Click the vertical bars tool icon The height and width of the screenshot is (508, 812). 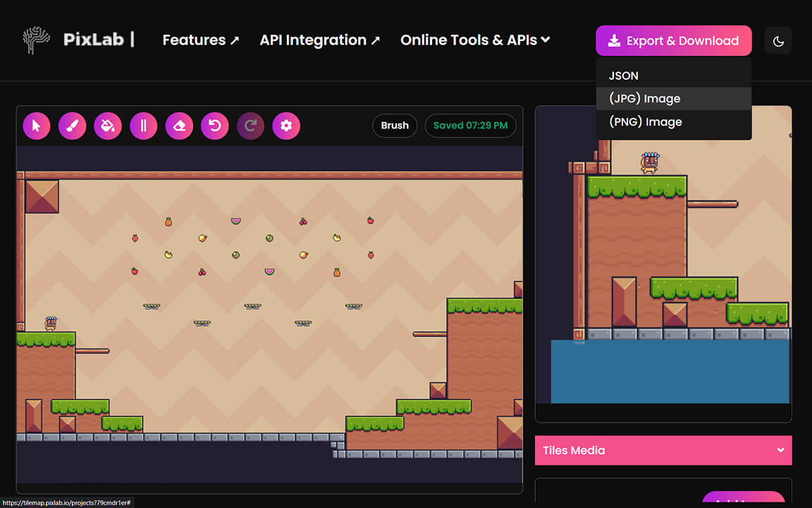pos(143,126)
